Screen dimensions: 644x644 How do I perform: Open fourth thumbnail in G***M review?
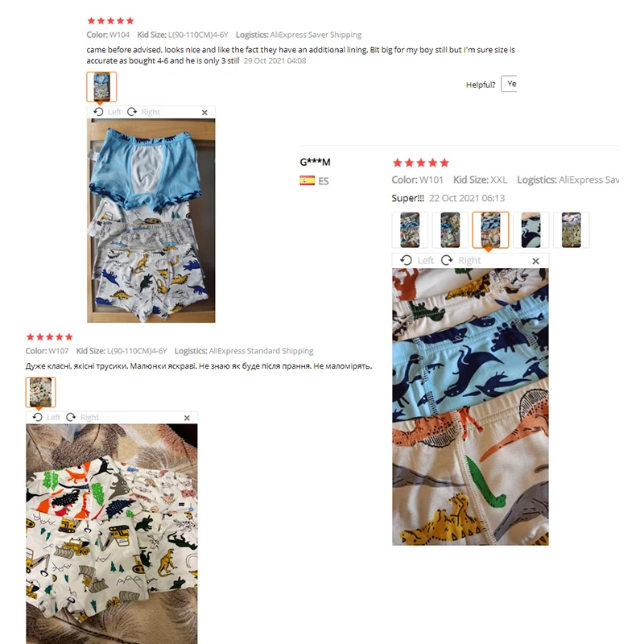pyautogui.click(x=530, y=230)
